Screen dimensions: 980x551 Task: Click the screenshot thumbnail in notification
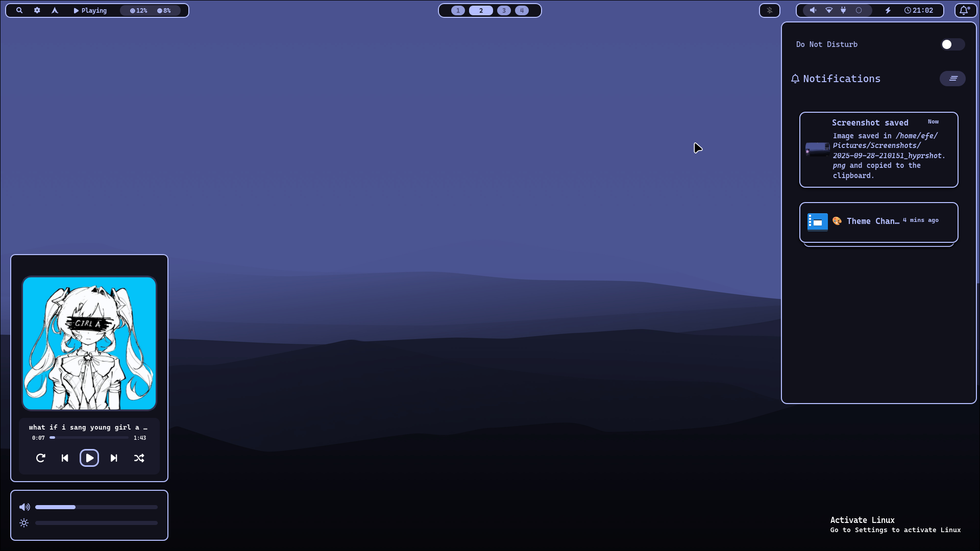817,149
